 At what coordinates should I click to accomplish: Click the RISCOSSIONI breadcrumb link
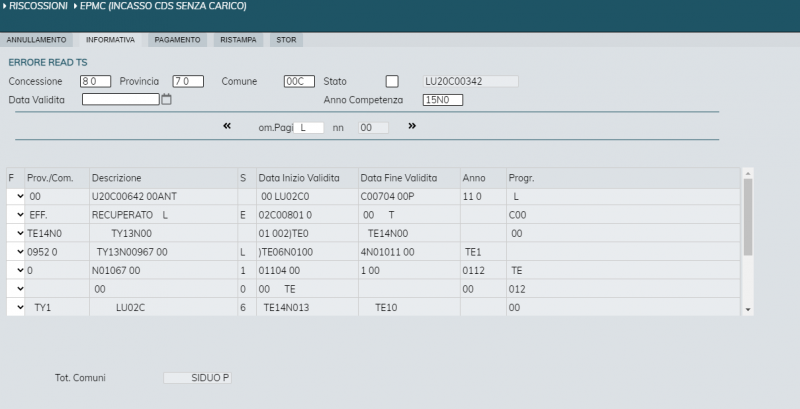pyautogui.click(x=38, y=6)
